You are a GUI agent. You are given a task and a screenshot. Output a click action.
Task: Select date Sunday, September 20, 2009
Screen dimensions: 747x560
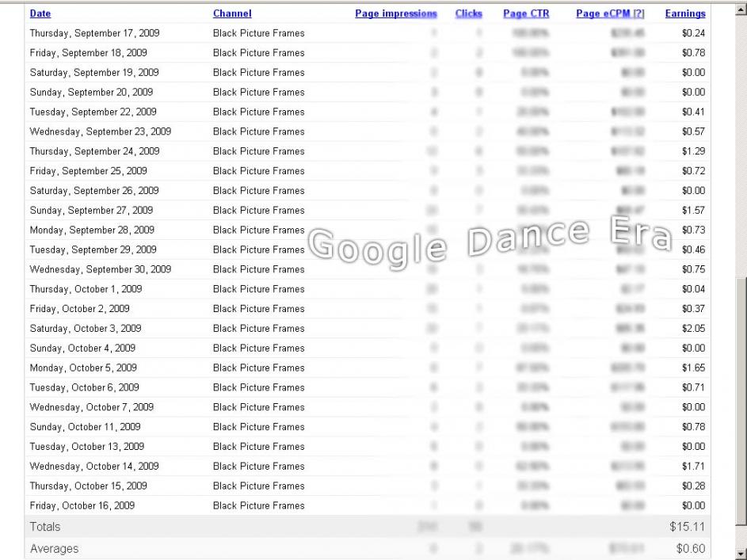coord(91,92)
